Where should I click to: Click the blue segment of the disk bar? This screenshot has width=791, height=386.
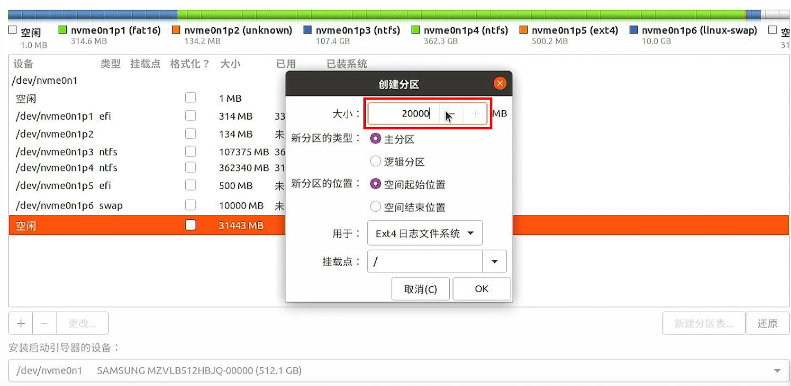(93, 15)
